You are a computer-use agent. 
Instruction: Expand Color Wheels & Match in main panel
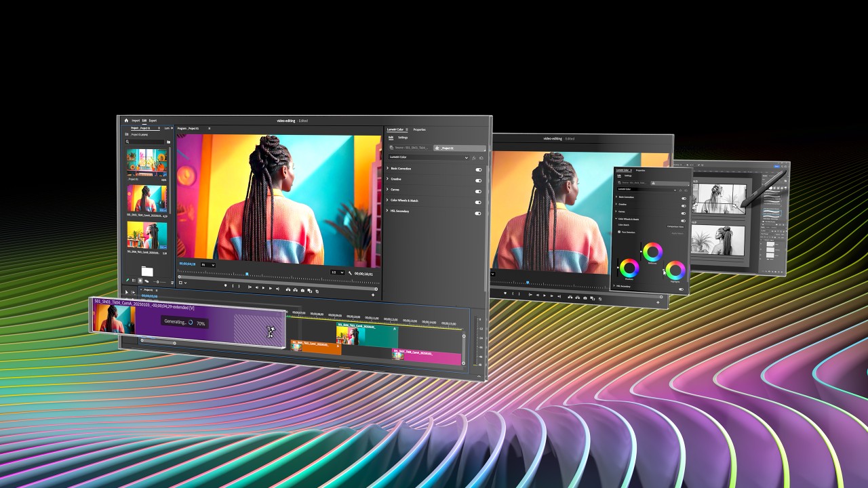point(388,200)
